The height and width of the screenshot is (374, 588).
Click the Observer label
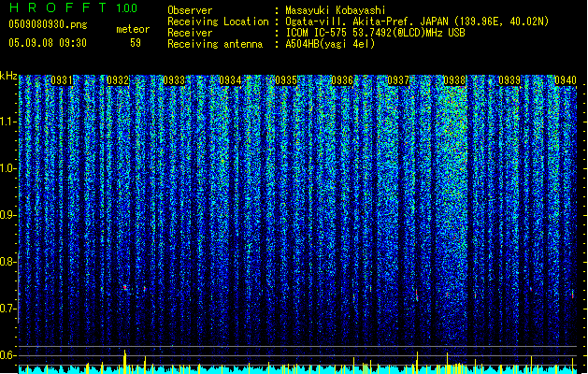190,10
